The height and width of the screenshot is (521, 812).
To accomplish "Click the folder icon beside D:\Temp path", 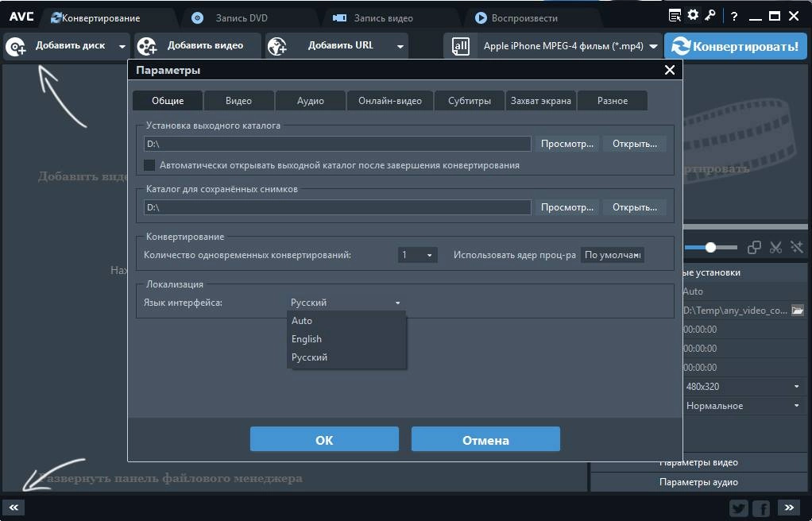I will pos(798,311).
